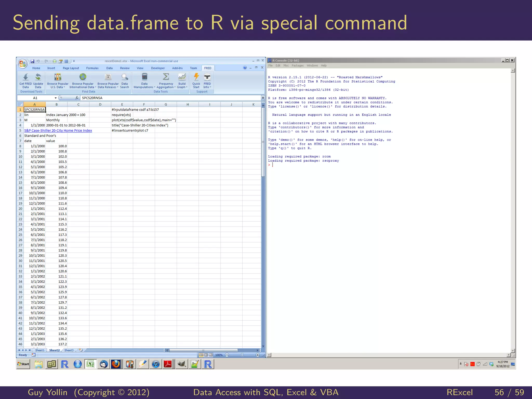Click the Office button in Excel
Viewport: 532px width, 399px height.
click(23, 64)
